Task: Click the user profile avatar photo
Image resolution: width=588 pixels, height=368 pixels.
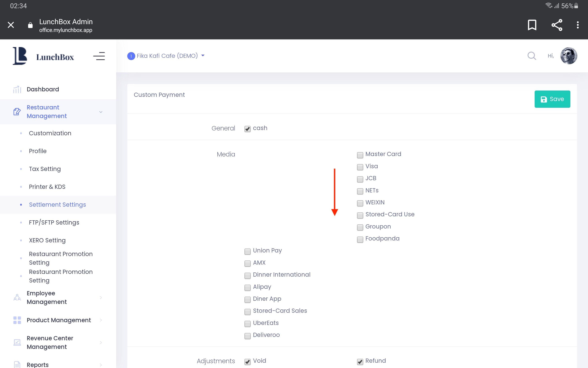Action: (568, 56)
